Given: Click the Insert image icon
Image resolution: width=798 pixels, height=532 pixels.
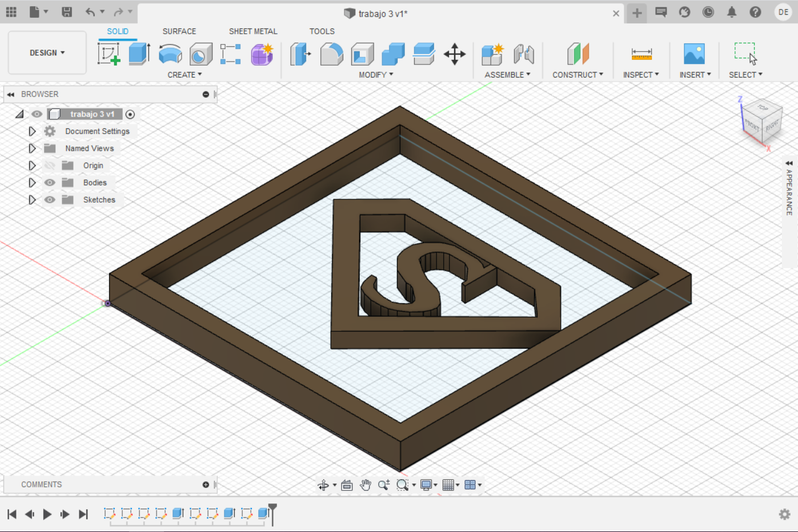Looking at the screenshot, I should [x=695, y=54].
